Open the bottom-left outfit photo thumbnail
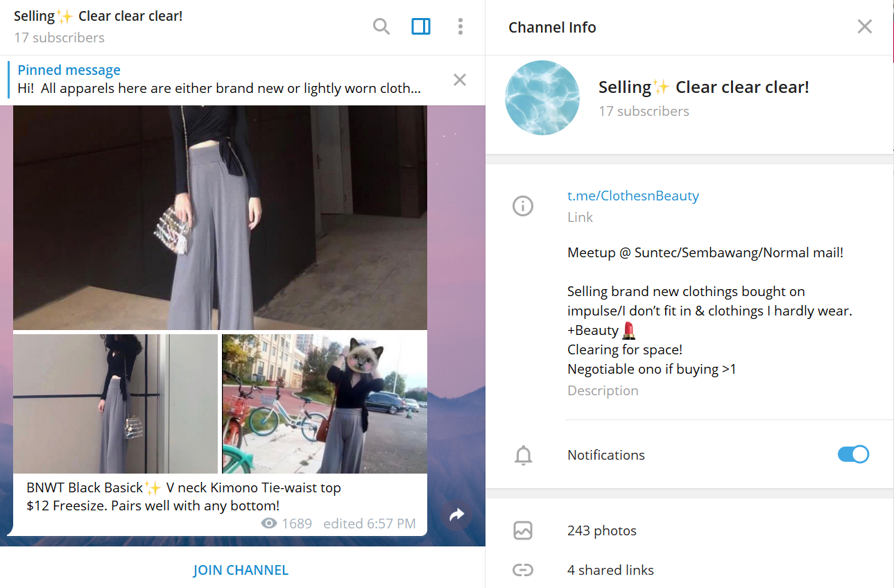Image resolution: width=894 pixels, height=588 pixels. (115, 404)
